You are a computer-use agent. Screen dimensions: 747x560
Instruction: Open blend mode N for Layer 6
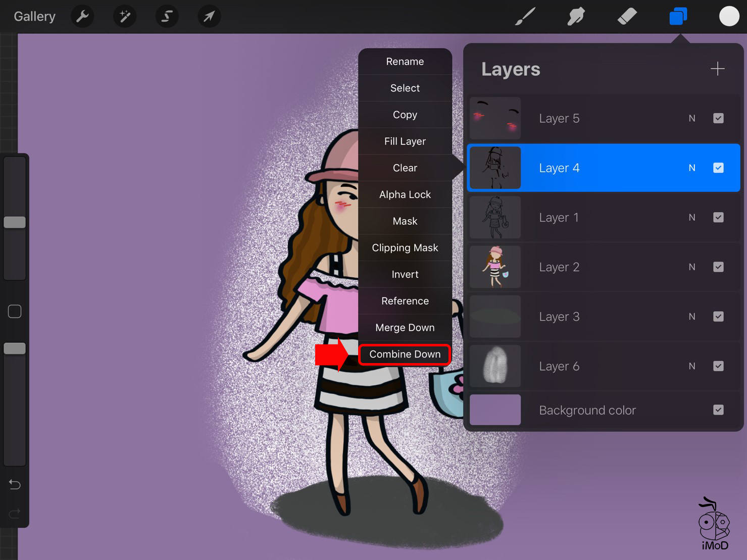coord(692,366)
